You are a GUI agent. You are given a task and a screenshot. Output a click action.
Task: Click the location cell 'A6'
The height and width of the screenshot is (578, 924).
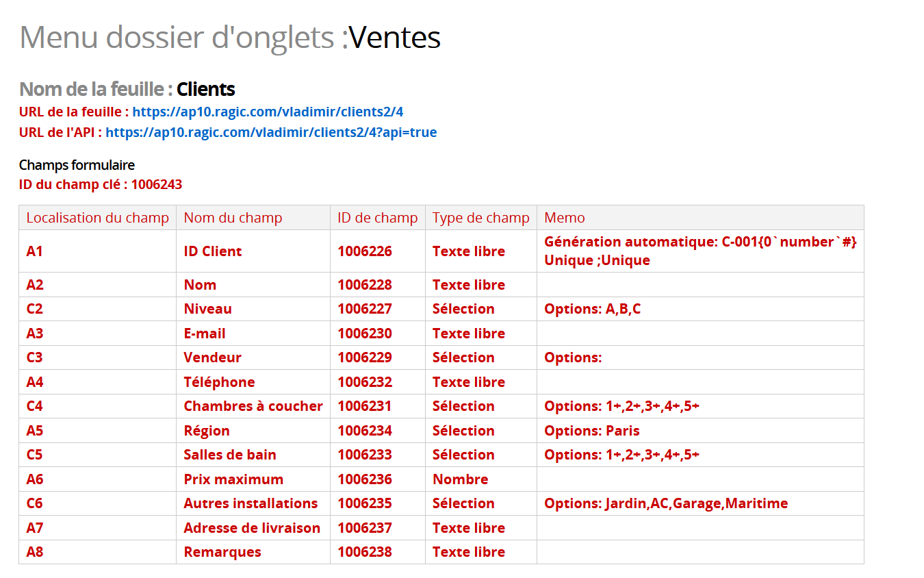pos(97,479)
